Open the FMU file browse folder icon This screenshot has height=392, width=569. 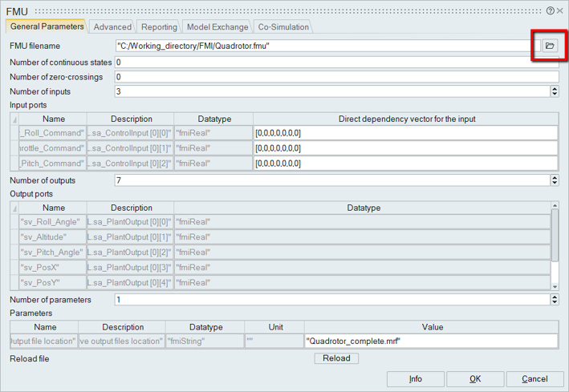[550, 46]
